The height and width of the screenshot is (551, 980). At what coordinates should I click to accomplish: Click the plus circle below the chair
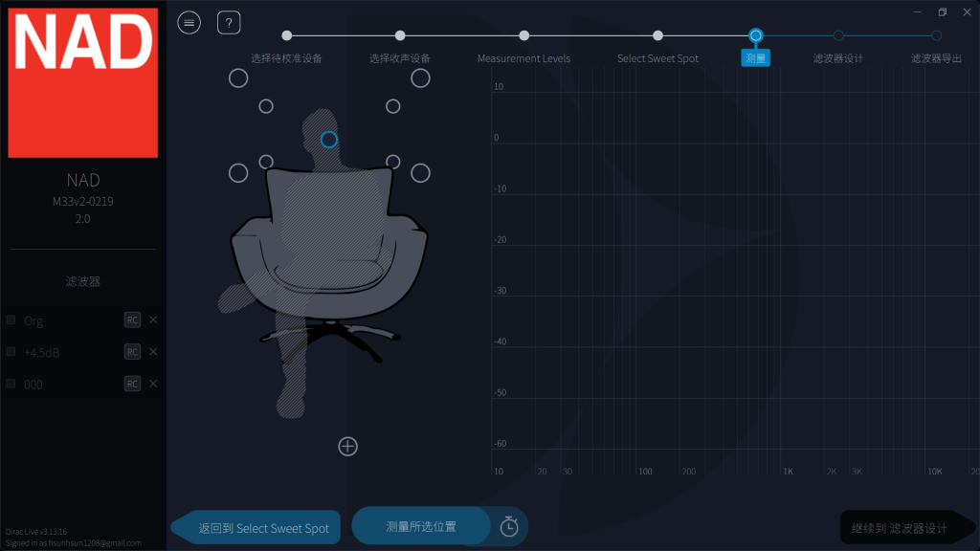coord(348,446)
